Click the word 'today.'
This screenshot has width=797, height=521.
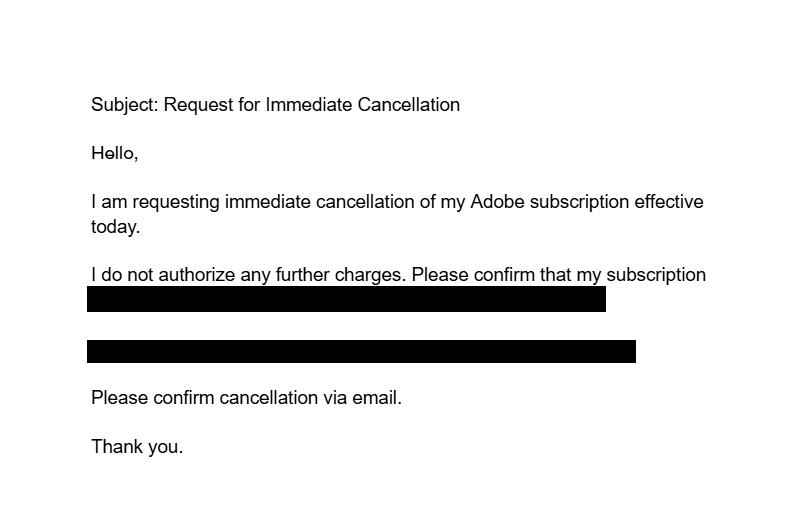tap(115, 227)
